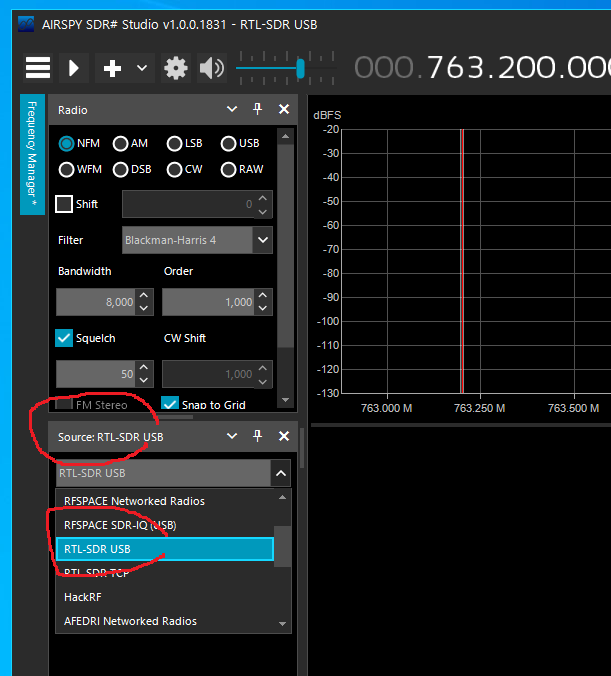The width and height of the screenshot is (611, 676).
Task: Open the Frequency Manager side tab
Action: (x=31, y=154)
